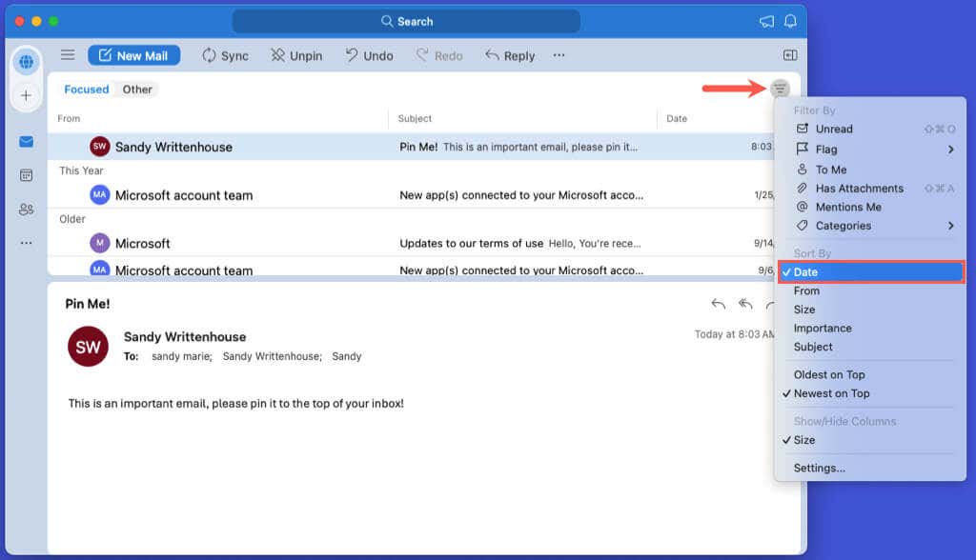
Task: Choose Oldest on Top ordering
Action: coord(829,374)
